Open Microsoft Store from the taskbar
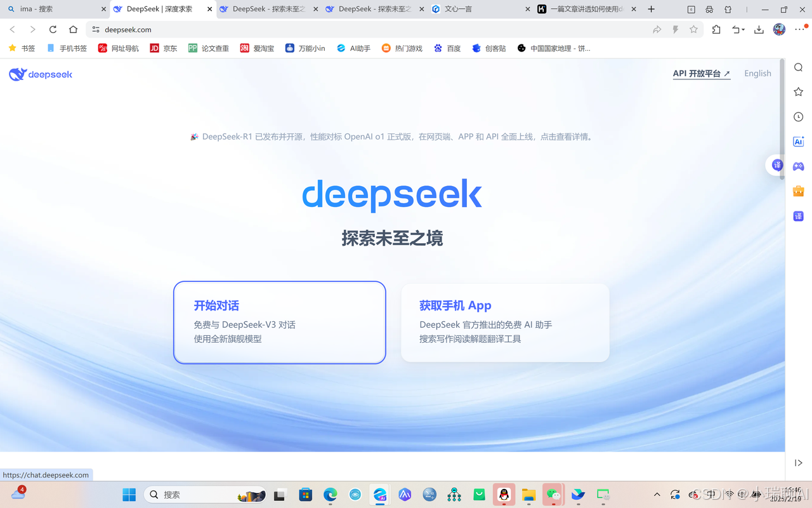812x508 pixels. click(306, 495)
